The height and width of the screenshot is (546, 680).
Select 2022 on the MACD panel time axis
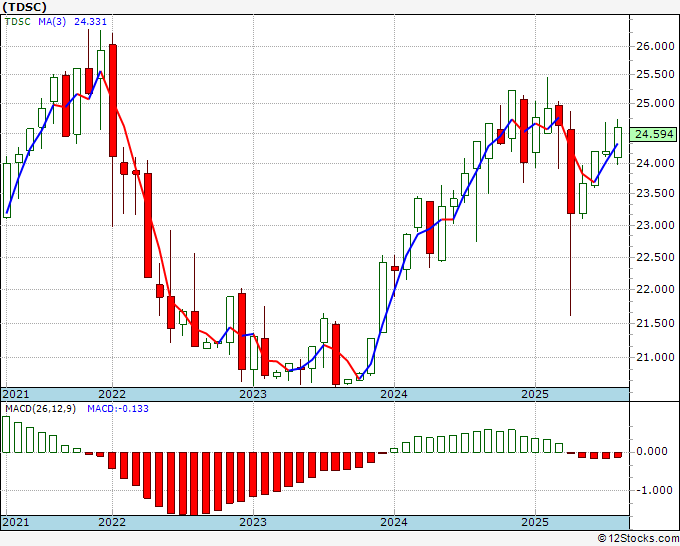tap(112, 522)
